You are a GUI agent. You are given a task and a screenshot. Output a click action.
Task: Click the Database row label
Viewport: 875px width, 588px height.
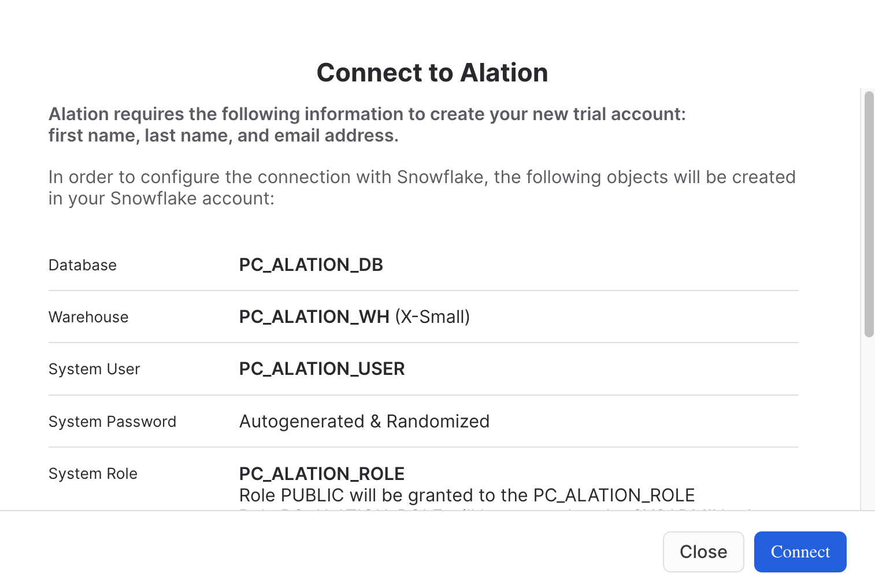pos(83,265)
